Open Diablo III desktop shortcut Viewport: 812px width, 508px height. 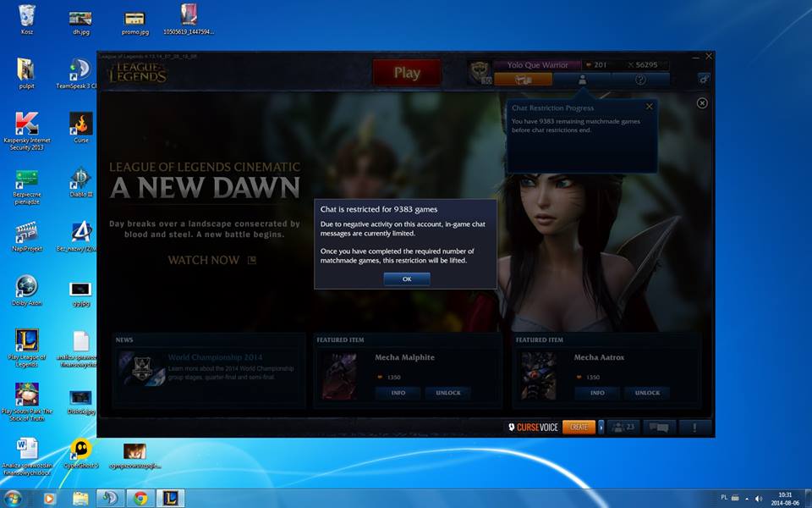pos(81,183)
